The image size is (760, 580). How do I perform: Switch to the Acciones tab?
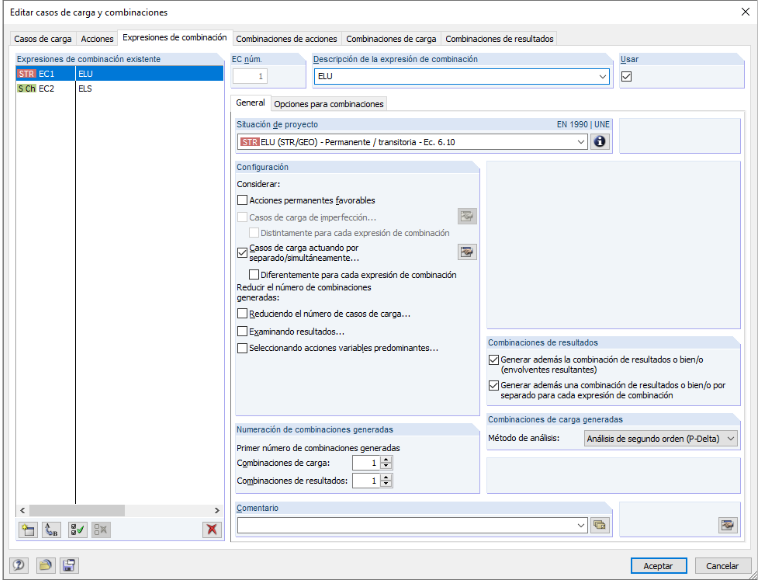coord(97,39)
